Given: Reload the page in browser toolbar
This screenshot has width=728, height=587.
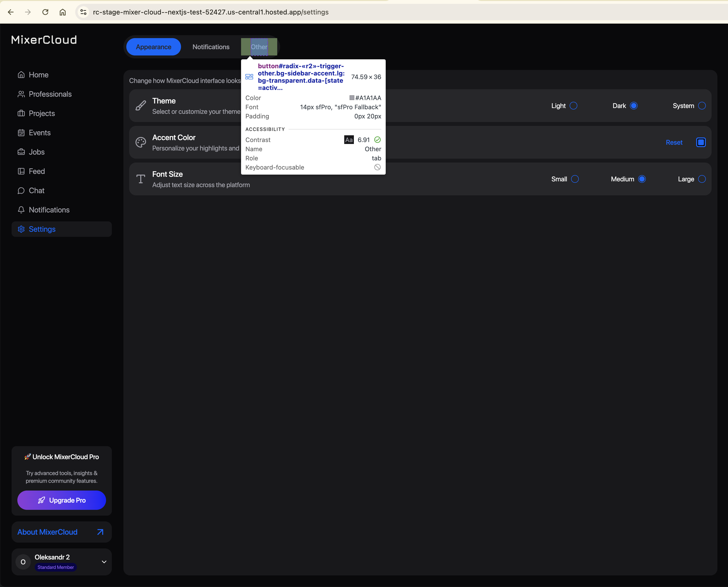Looking at the screenshot, I should tap(45, 12).
